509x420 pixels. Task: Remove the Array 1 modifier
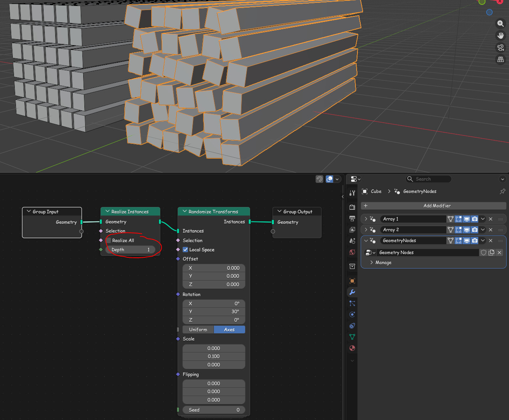click(491, 219)
